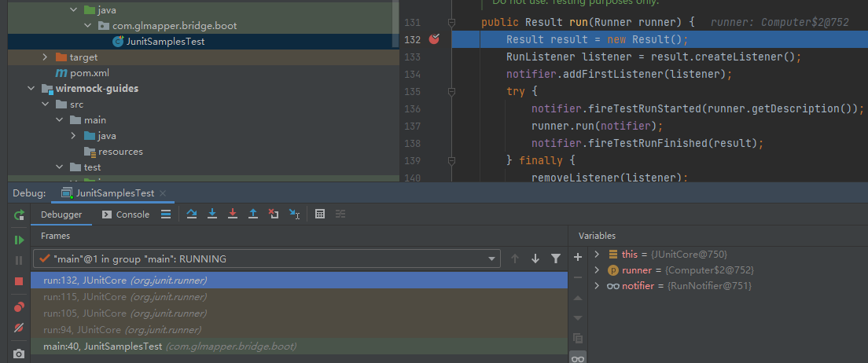868x363 pixels.
Task: Fold the try block at line 135
Action: pyautogui.click(x=452, y=91)
